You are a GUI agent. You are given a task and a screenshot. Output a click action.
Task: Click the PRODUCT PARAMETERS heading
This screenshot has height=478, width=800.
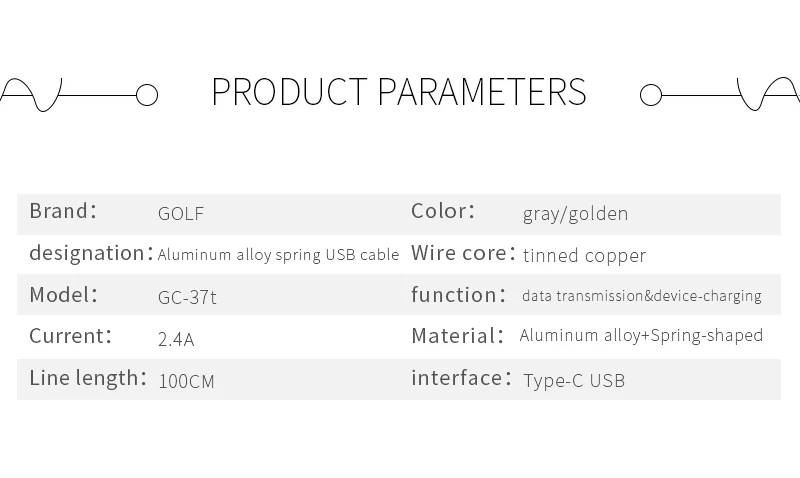coord(399,92)
